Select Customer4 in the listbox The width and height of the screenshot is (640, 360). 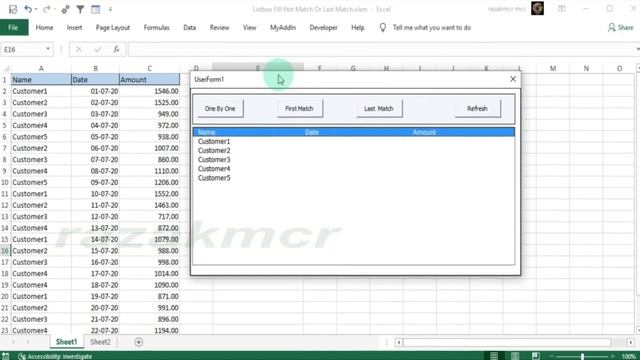pyautogui.click(x=353, y=169)
